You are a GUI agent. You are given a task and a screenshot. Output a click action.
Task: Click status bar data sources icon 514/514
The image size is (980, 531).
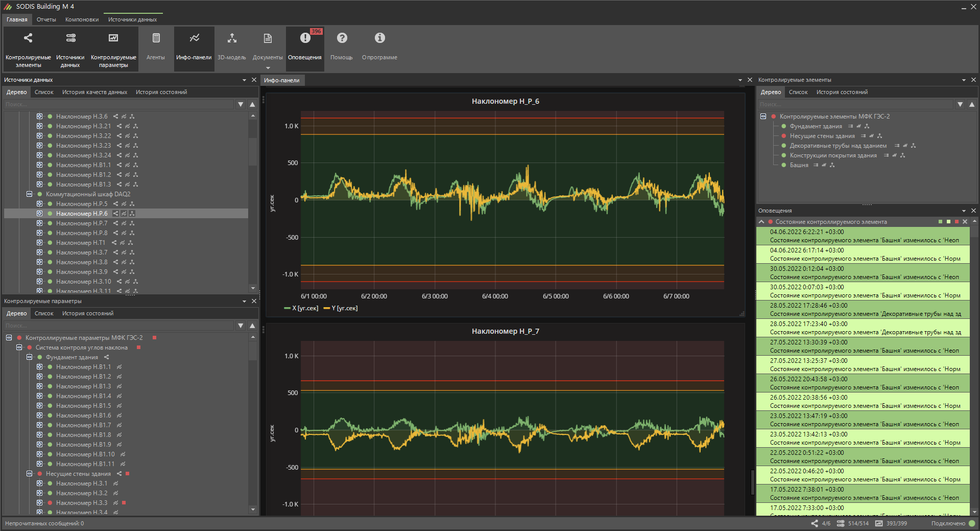(x=841, y=523)
